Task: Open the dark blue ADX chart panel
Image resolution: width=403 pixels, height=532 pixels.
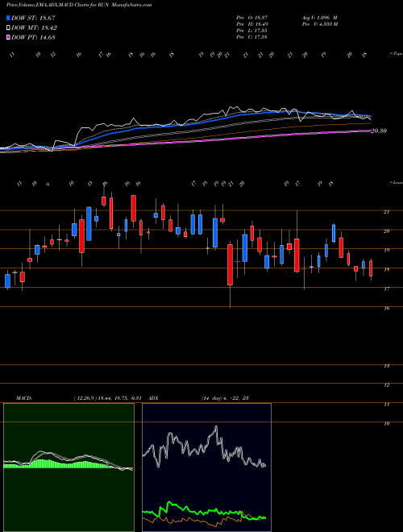Action: [x=206, y=468]
